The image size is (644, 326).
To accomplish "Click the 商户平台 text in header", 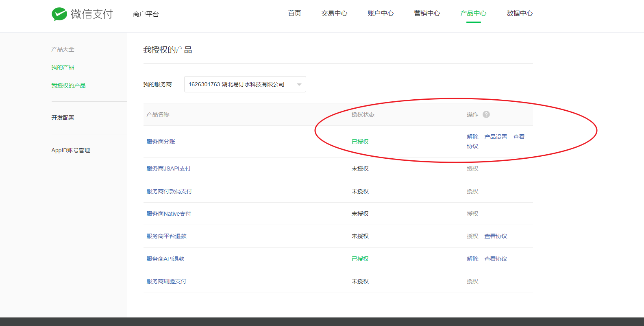I will point(146,14).
